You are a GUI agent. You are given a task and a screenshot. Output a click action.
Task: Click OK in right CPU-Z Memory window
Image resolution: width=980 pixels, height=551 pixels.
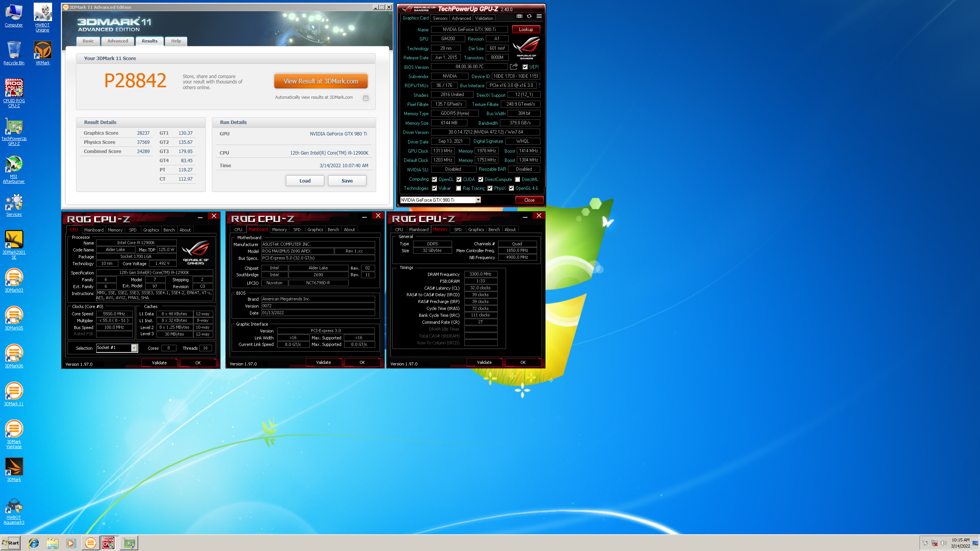[x=523, y=362]
